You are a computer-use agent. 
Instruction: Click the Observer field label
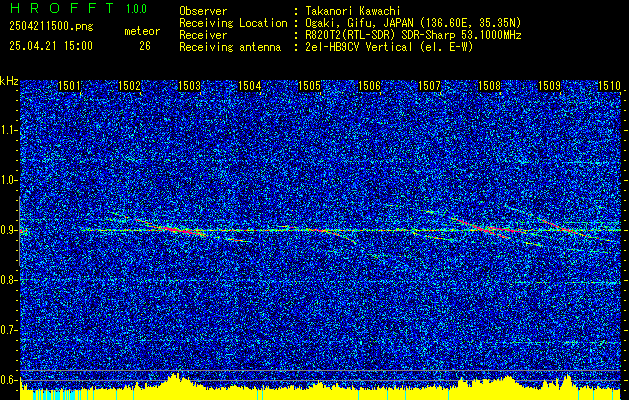[203, 11]
